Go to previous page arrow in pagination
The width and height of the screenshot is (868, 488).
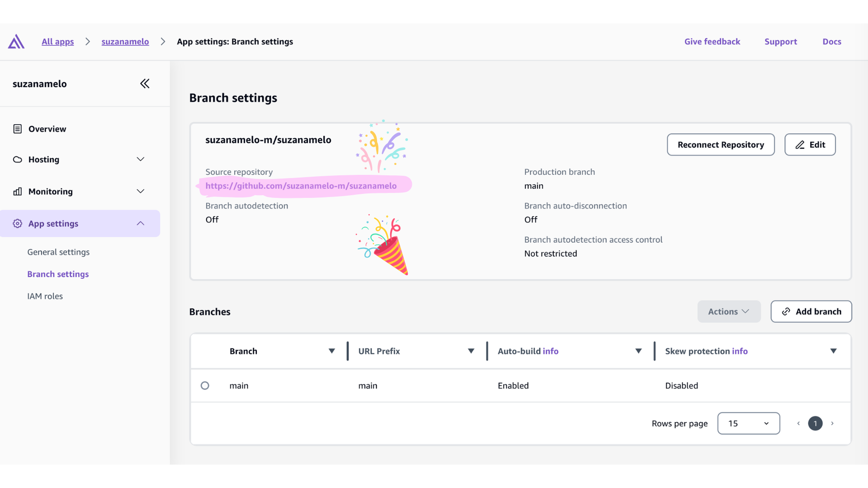pos(798,424)
